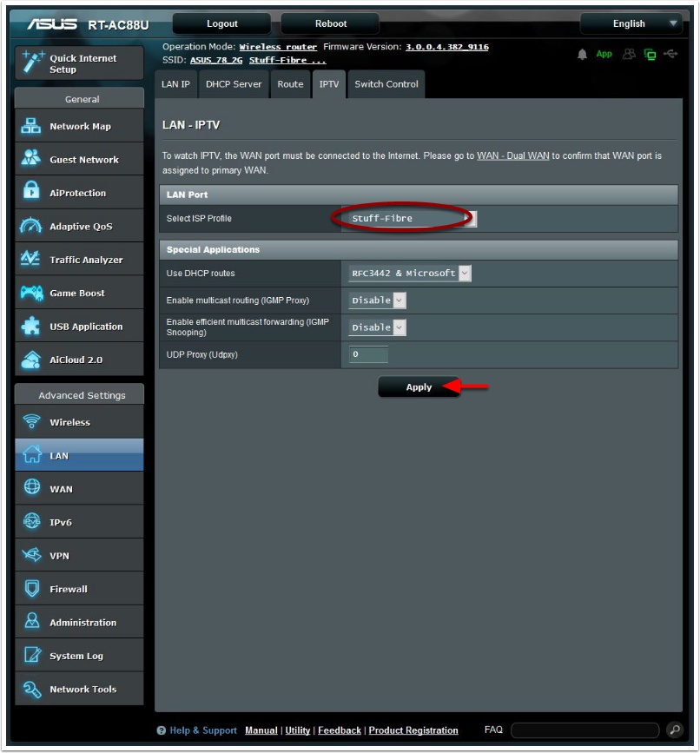Click the FAQ search magnifier button
Viewport: 700px width, 753px height.
675,730
